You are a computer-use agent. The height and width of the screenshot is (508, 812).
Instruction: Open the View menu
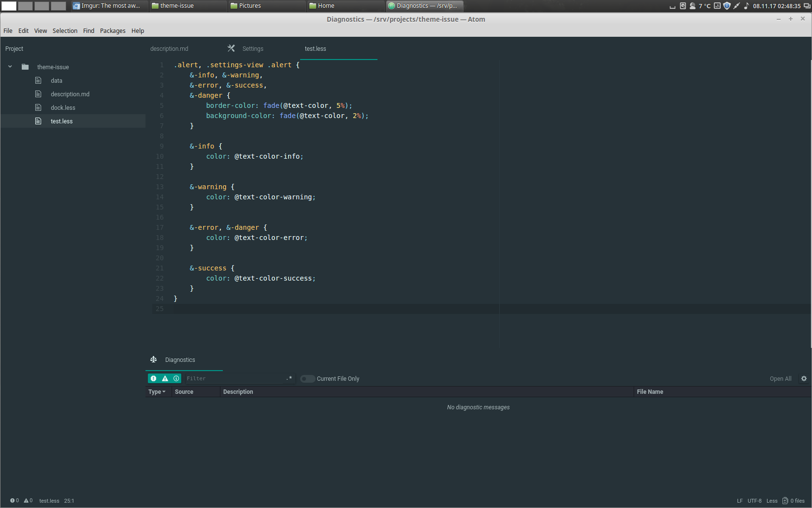click(x=41, y=31)
